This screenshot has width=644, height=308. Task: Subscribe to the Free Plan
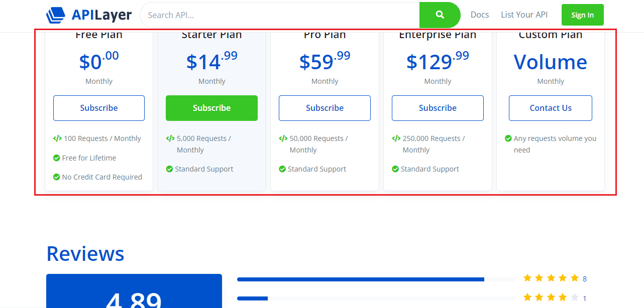[x=99, y=108]
